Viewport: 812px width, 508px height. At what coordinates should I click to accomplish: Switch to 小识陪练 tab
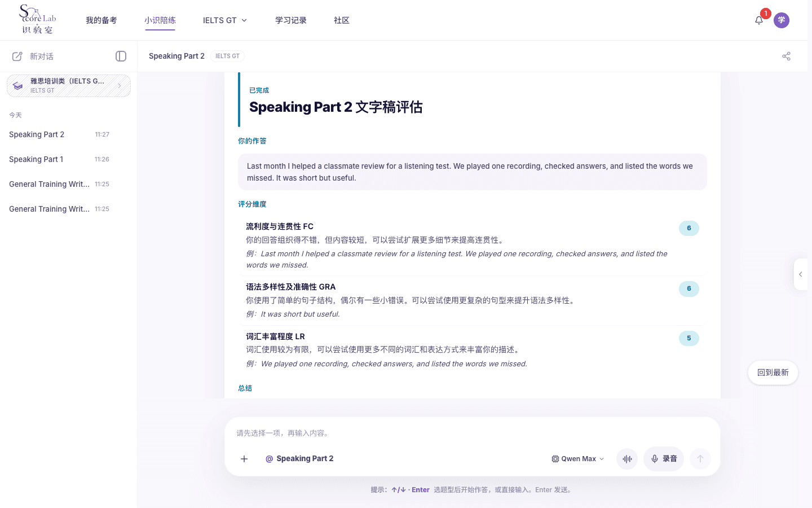point(160,20)
